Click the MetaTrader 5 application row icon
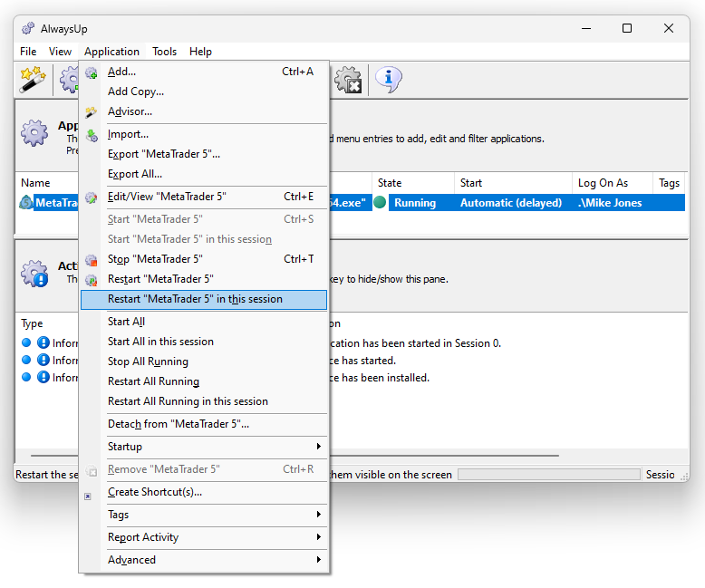Screen dimensions: 705x588 coord(26,203)
